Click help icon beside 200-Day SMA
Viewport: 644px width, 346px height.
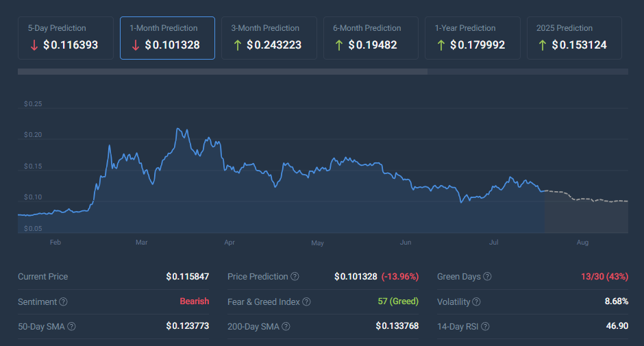[x=283, y=326]
